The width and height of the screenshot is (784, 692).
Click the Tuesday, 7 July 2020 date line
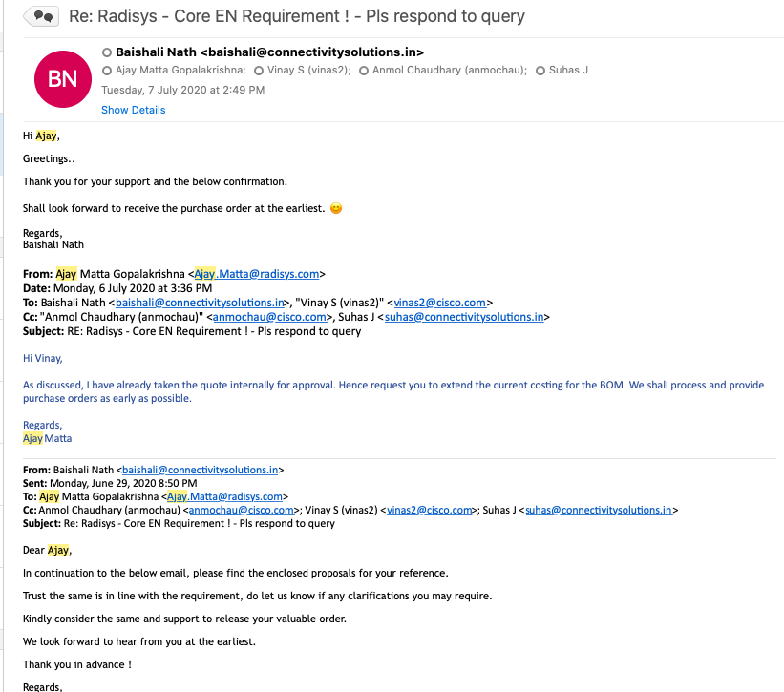pyautogui.click(x=183, y=90)
